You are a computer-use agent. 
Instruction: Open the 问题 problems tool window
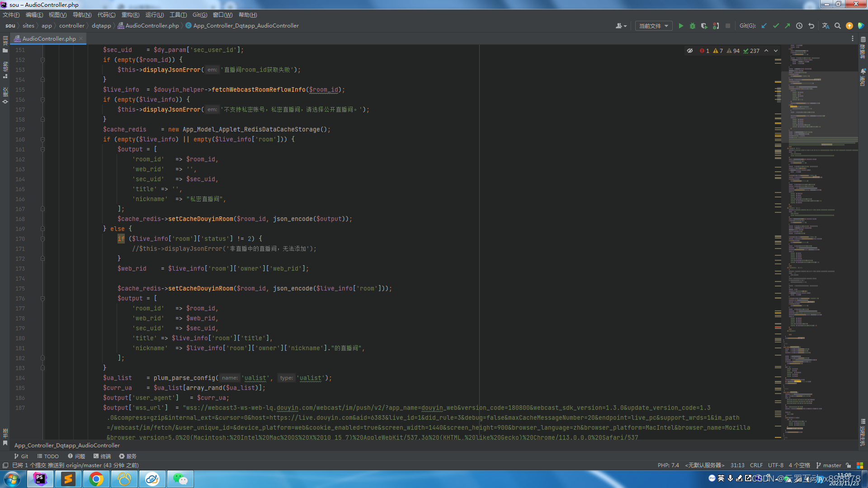pyautogui.click(x=76, y=456)
